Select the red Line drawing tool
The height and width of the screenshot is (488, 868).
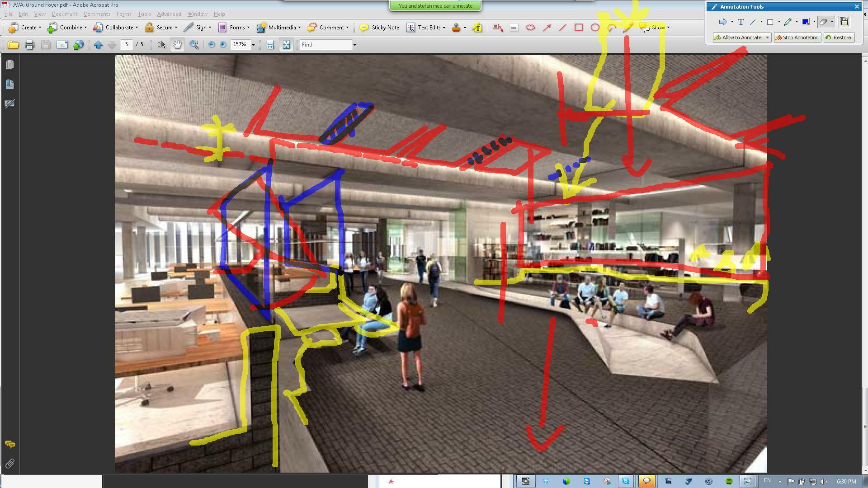pyautogui.click(x=562, y=28)
